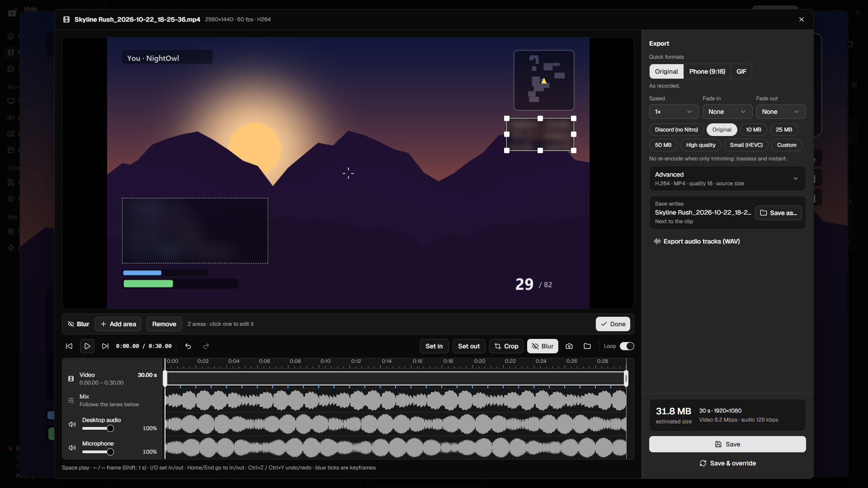
Task: Open the Fade out dropdown
Action: pyautogui.click(x=781, y=112)
